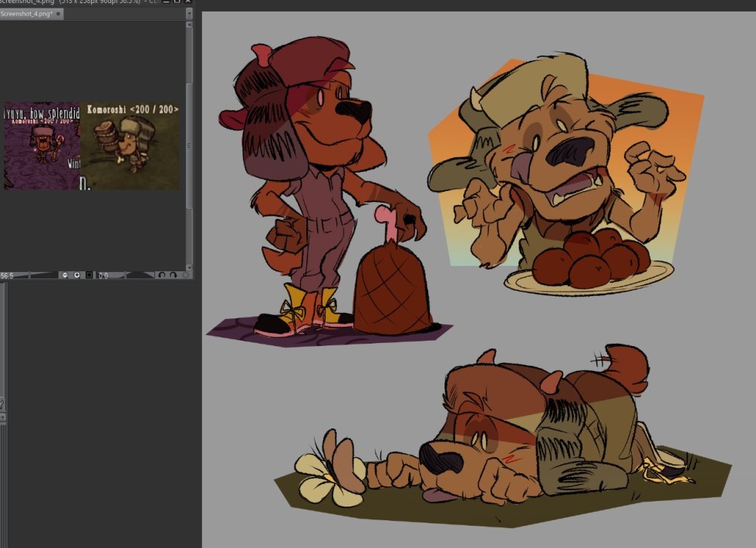
Task: Maximize the Screenshot_4.png window
Action: [177, 2]
